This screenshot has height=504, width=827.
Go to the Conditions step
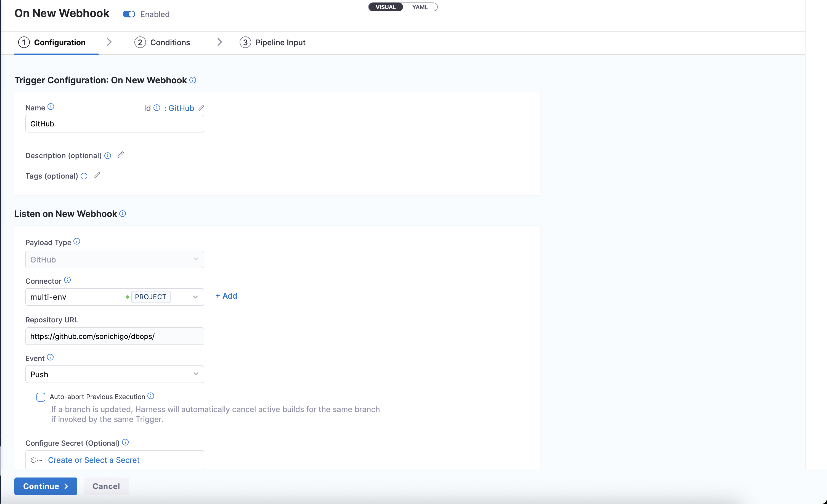pyautogui.click(x=170, y=42)
